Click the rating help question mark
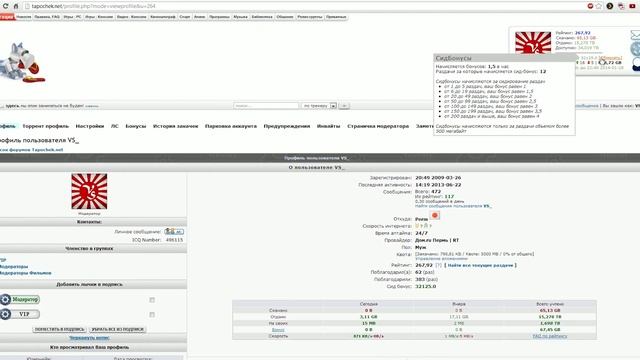This screenshot has height=360, width=640. 438,265
